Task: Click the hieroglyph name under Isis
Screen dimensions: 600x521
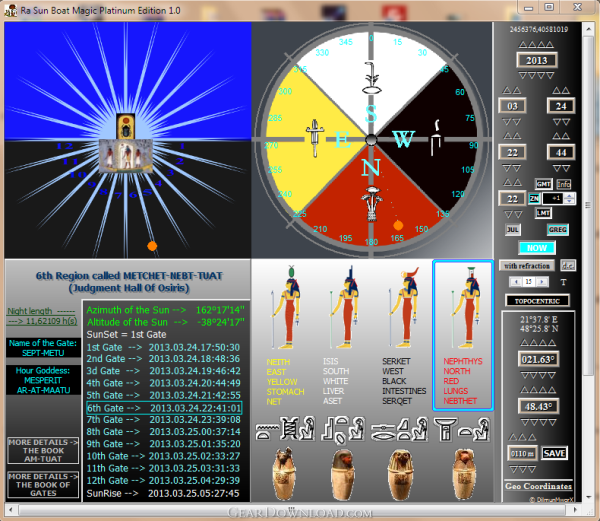Action: point(343,430)
